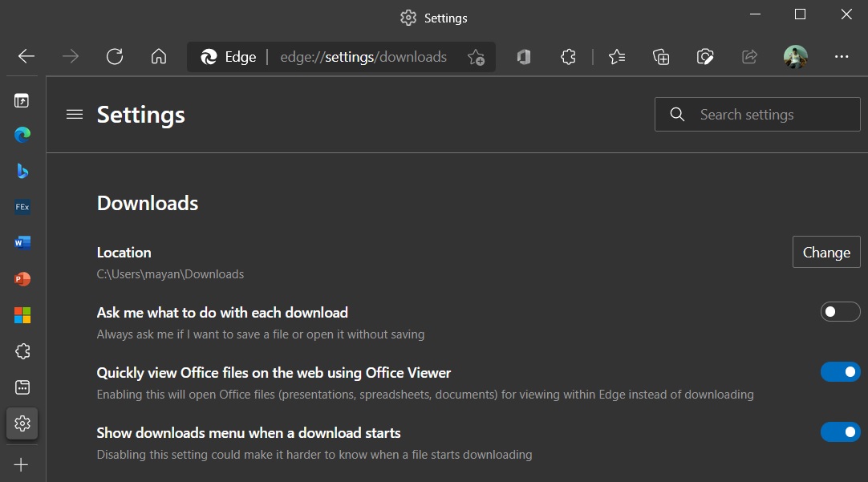Click the Change download location button
Viewport: 868px width, 482px height.
(x=826, y=252)
